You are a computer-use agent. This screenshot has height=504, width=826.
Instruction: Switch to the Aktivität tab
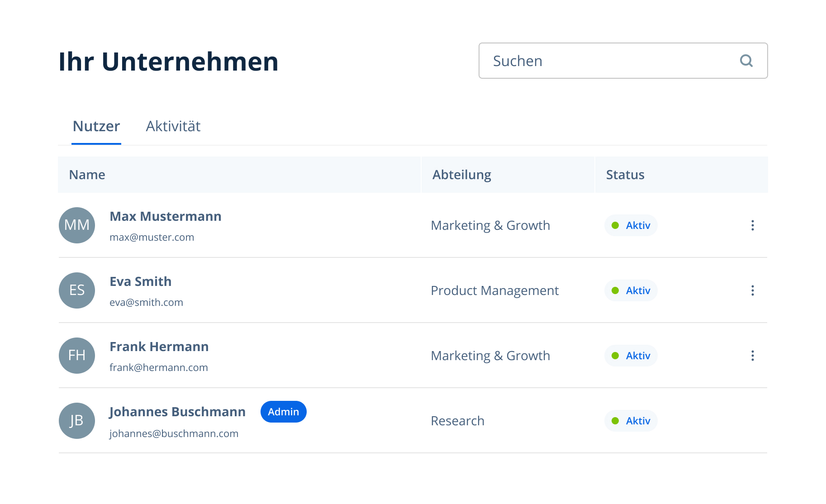pos(173,126)
